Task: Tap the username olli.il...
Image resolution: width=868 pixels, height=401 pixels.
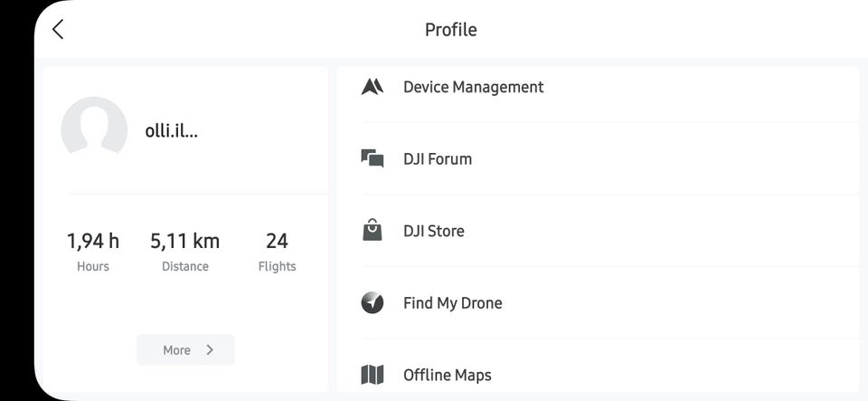Action: pos(172,131)
